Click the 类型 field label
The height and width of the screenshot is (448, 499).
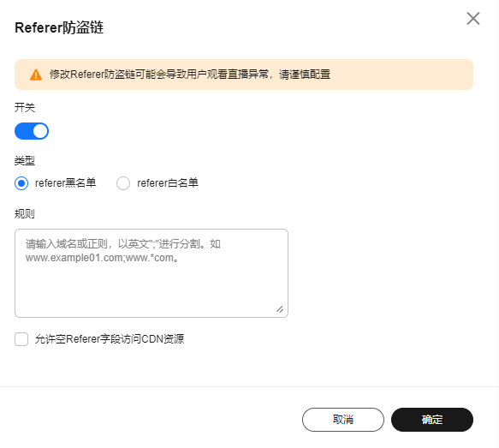(x=25, y=160)
